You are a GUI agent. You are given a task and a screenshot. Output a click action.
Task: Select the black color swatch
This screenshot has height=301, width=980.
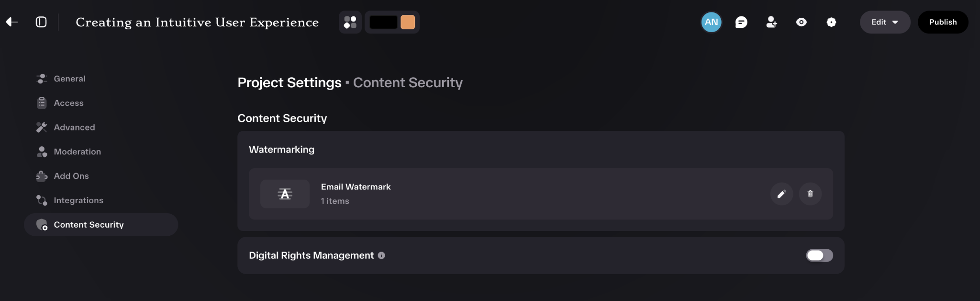[x=383, y=22]
